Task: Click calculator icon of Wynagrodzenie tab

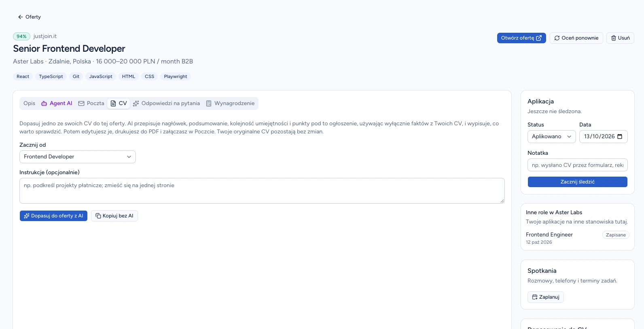Action: tap(209, 103)
